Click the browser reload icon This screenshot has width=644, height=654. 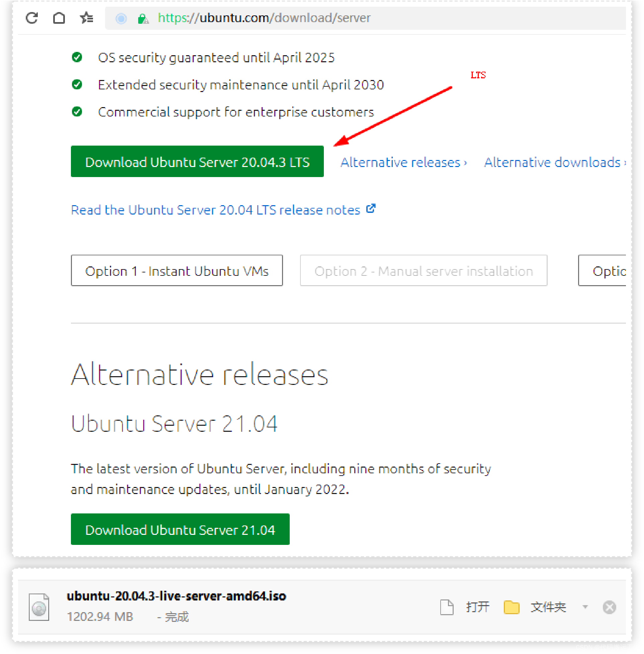[32, 18]
